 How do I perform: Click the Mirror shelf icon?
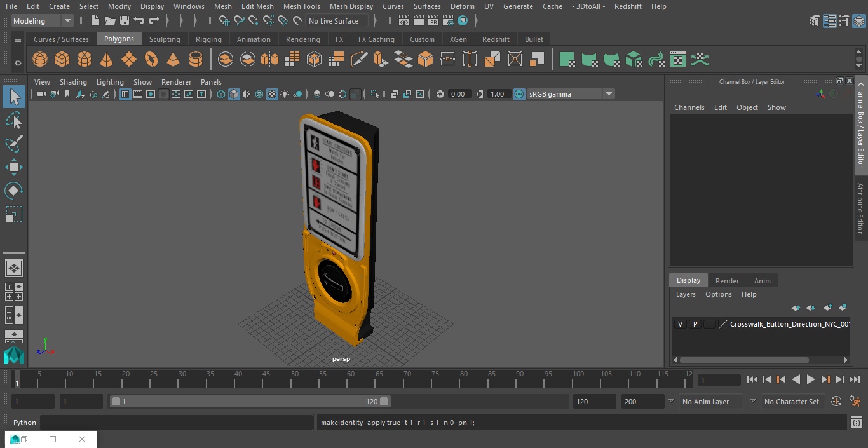pos(269,60)
